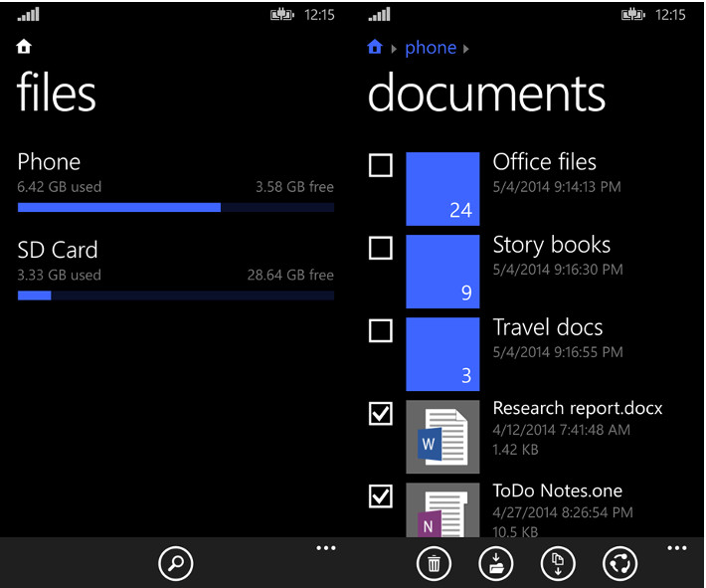Click breadcrumb arrow after phone

click(466, 49)
